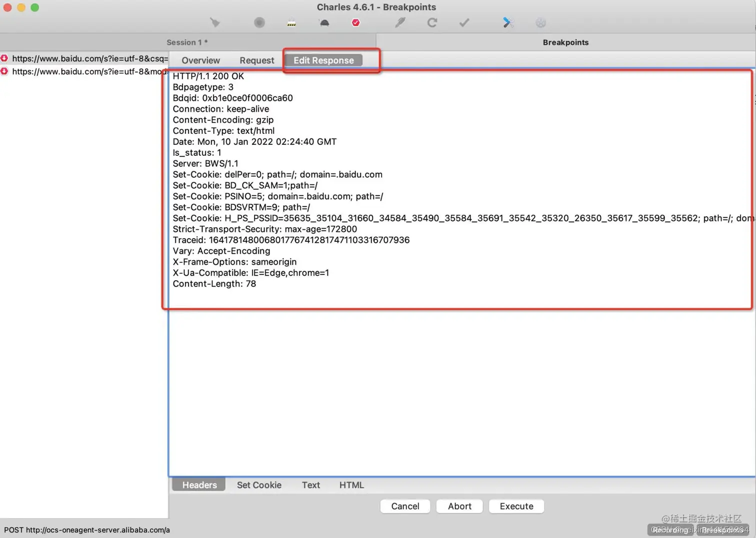Image resolution: width=756 pixels, height=538 pixels.
Task: Abort the intercepted response
Action: (x=459, y=506)
